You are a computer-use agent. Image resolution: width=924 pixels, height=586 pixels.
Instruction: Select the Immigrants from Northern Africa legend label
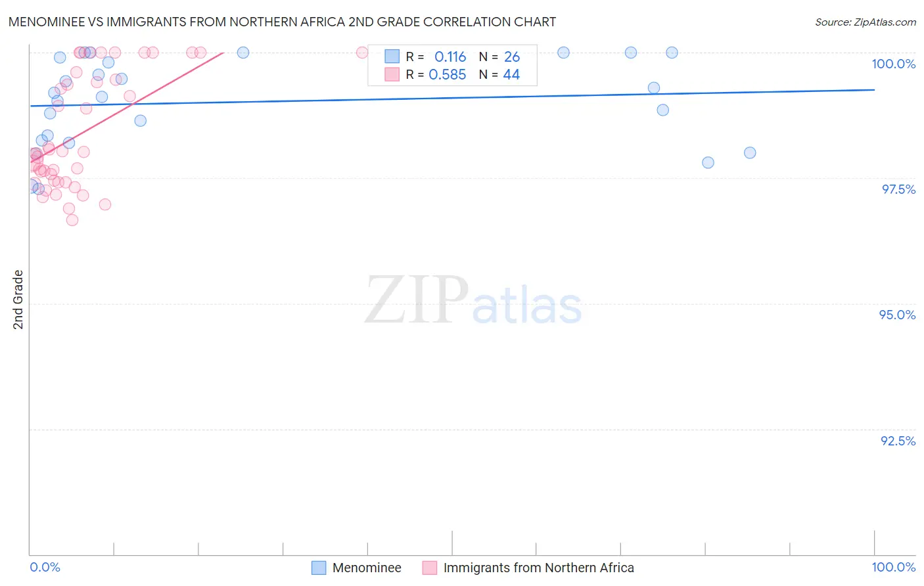click(x=538, y=568)
